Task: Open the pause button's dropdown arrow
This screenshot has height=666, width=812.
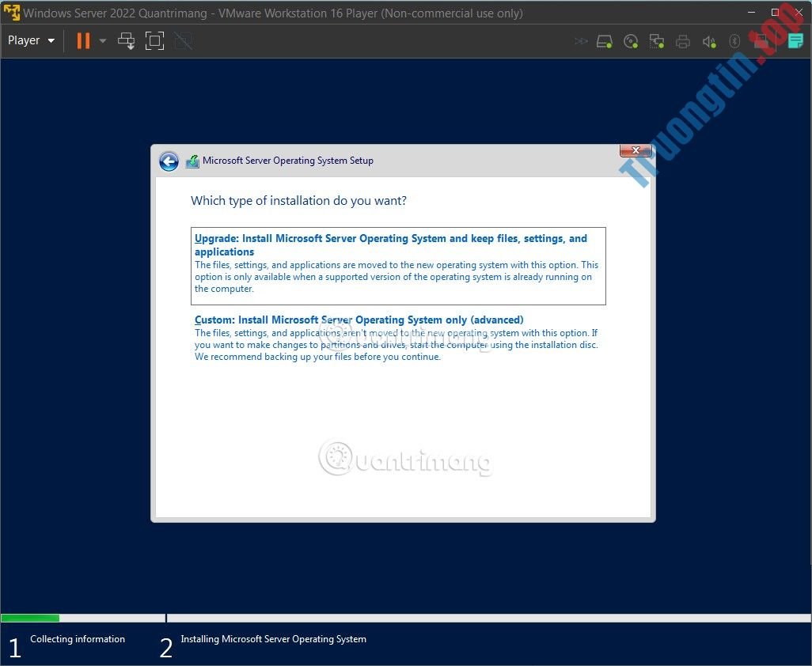Action: (101, 40)
